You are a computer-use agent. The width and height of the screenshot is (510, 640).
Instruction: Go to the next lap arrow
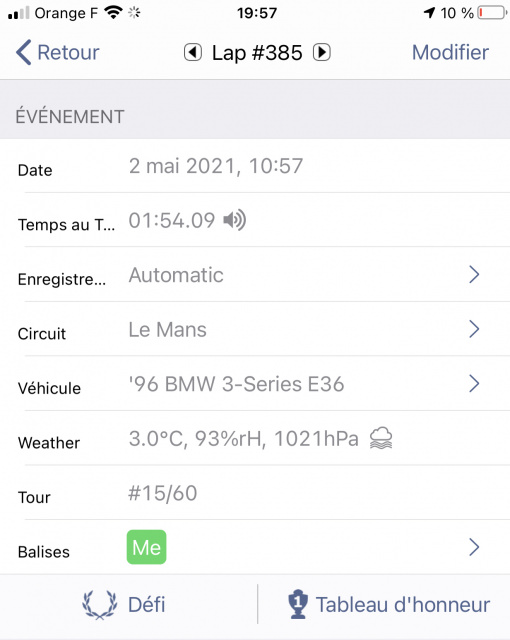(322, 52)
